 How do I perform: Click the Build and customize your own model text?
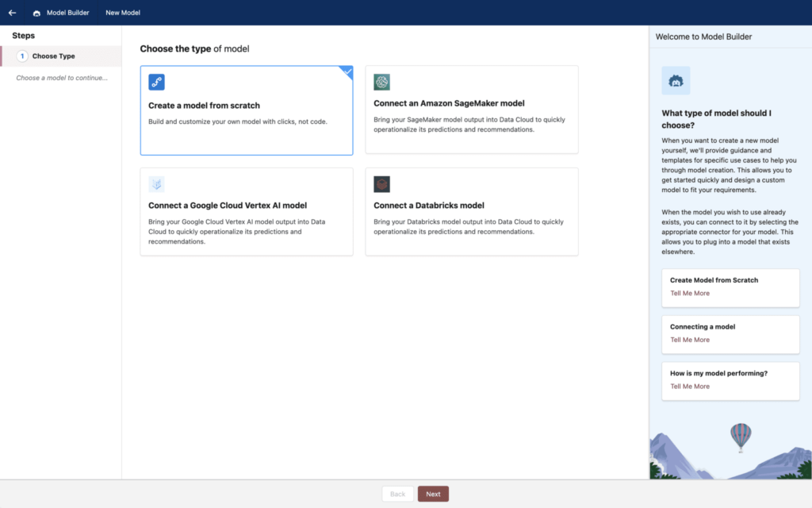click(x=238, y=121)
